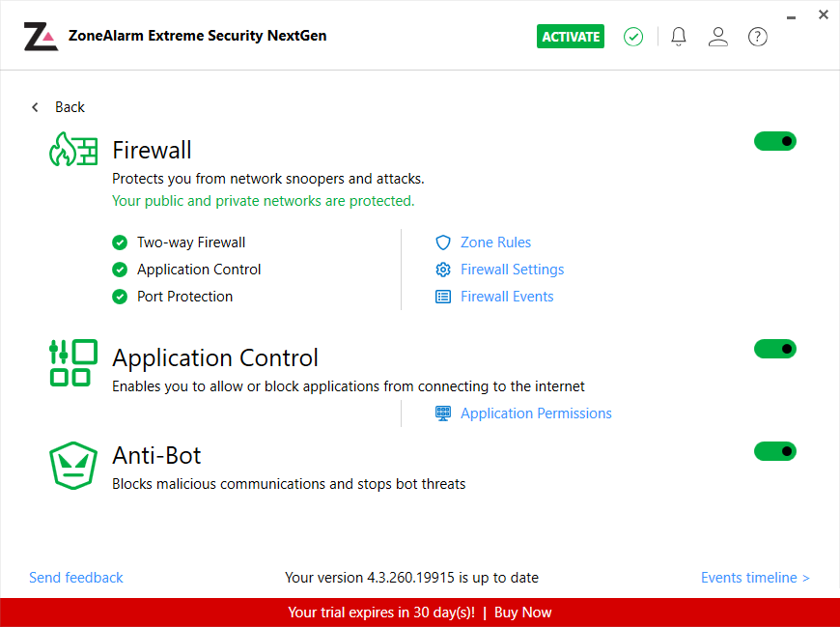
Task: Disable the Application Control switch
Action: [774, 348]
